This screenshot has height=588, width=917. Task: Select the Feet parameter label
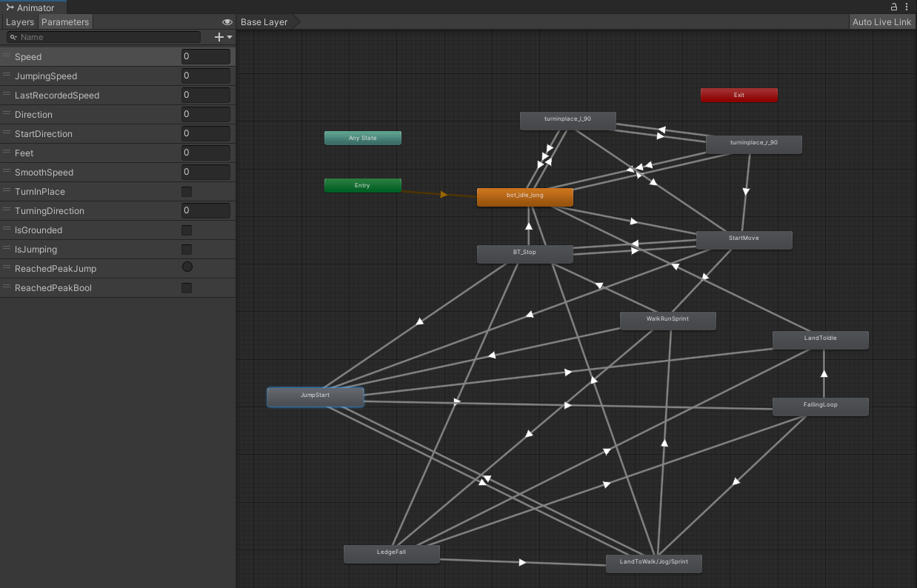[x=24, y=153]
